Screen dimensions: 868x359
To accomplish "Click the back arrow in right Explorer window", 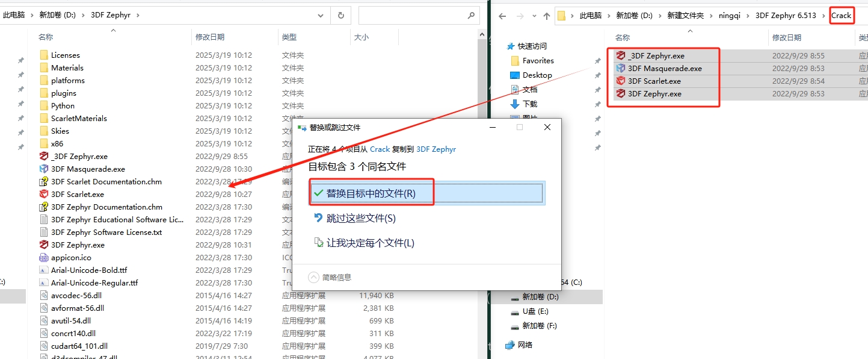I will click(502, 16).
